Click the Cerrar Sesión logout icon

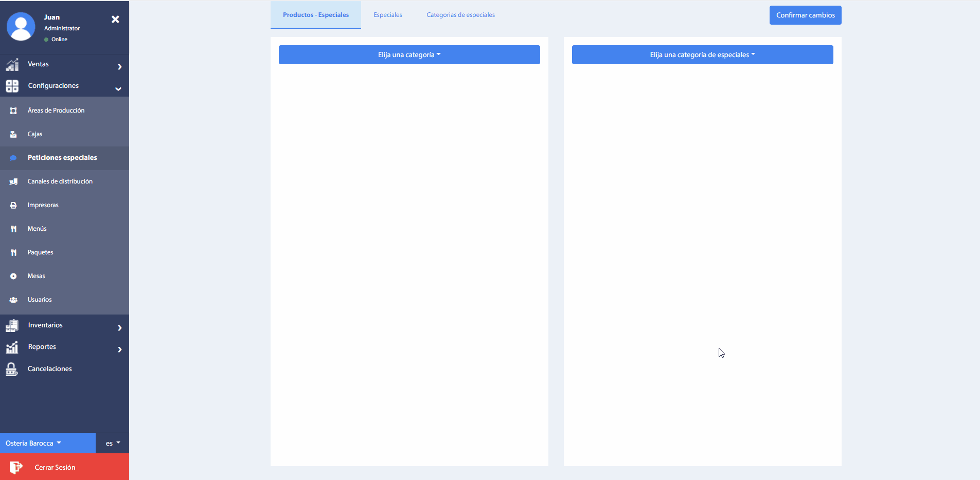[16, 467]
